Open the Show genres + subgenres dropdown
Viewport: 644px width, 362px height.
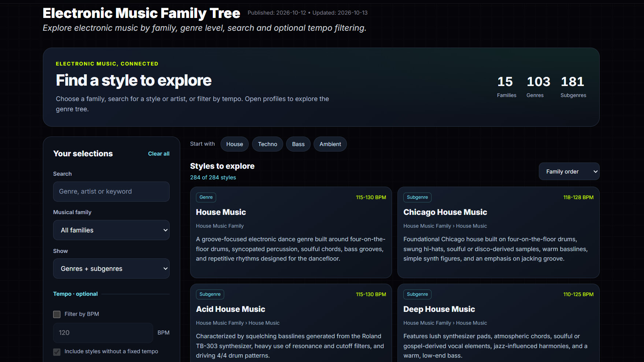click(111, 268)
